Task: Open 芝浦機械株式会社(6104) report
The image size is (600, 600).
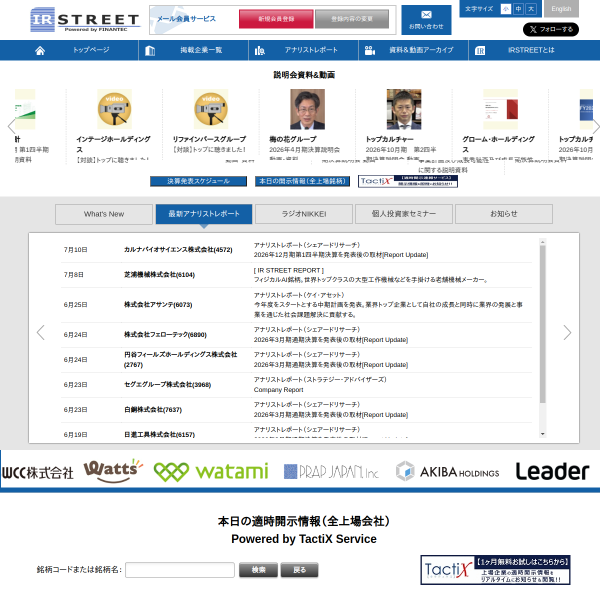Action: (x=159, y=275)
